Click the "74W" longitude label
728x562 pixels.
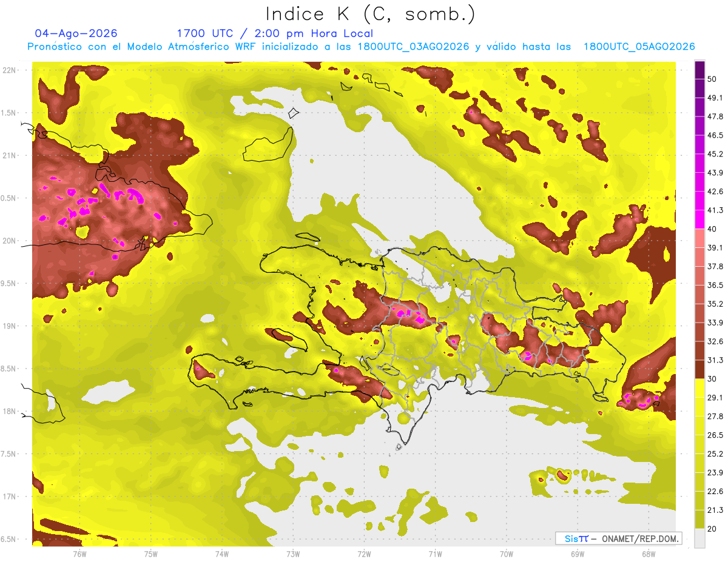click(x=221, y=554)
